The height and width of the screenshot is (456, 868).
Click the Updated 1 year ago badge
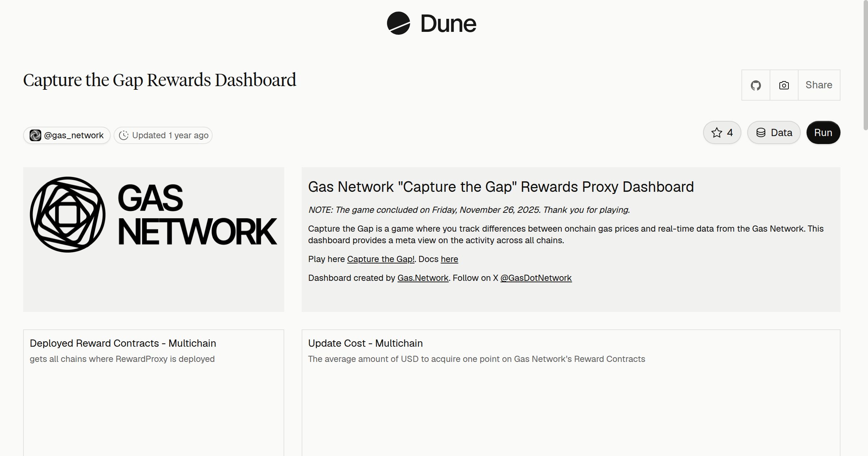[x=163, y=135]
